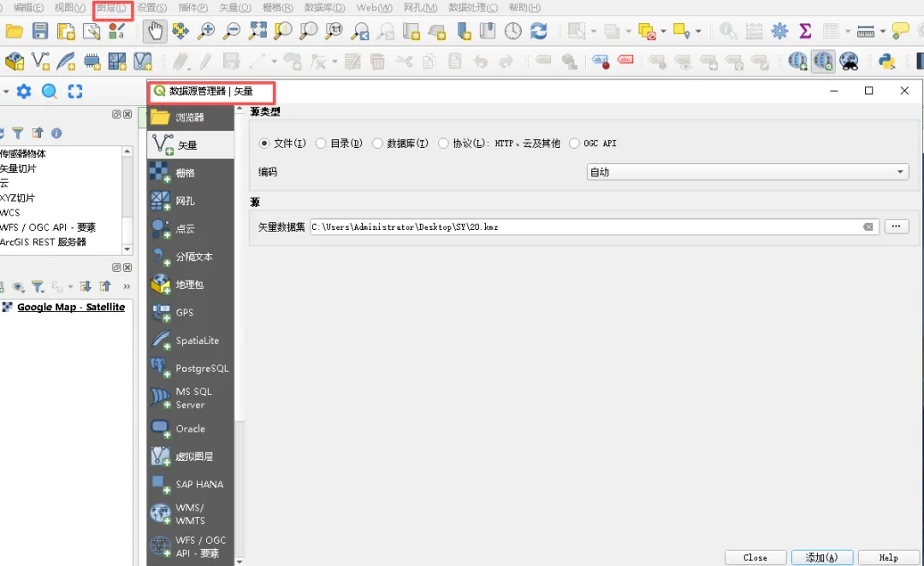Select the Pan Map hand tool
924x566 pixels.
pyautogui.click(x=155, y=31)
